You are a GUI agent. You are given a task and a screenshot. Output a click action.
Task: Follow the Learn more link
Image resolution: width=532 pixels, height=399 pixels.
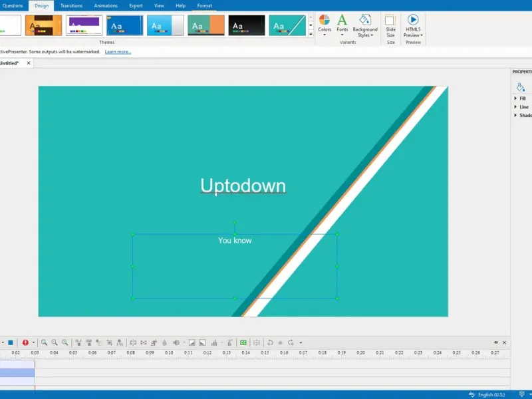pyautogui.click(x=118, y=52)
